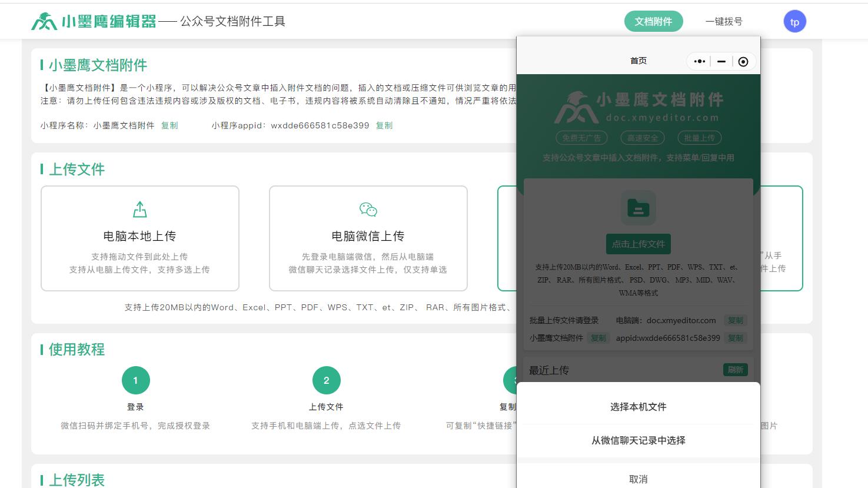
Task: Choose 电脑微信上传 card title
Action: [x=368, y=236]
